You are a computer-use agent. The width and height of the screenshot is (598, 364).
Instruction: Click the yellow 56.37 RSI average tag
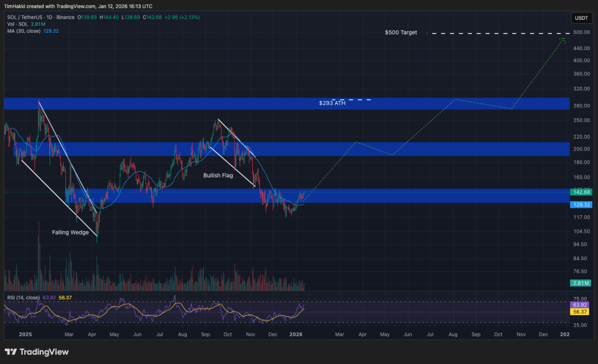(580, 312)
